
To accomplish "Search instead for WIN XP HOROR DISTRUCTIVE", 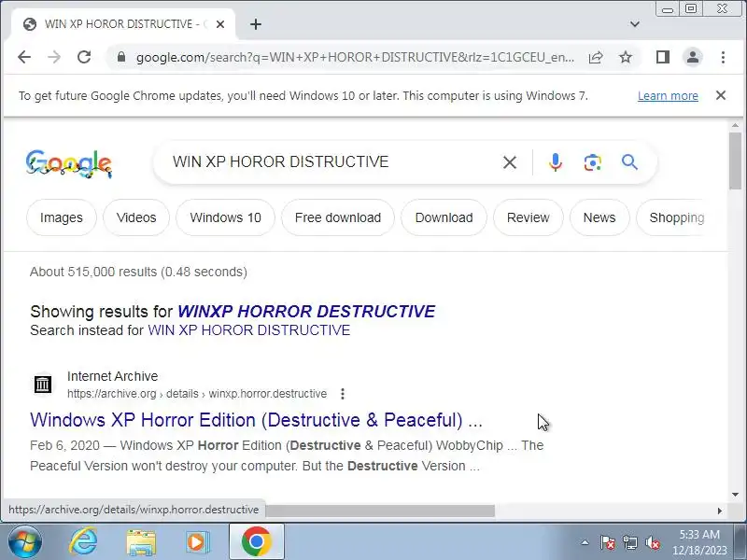I will tap(248, 330).
